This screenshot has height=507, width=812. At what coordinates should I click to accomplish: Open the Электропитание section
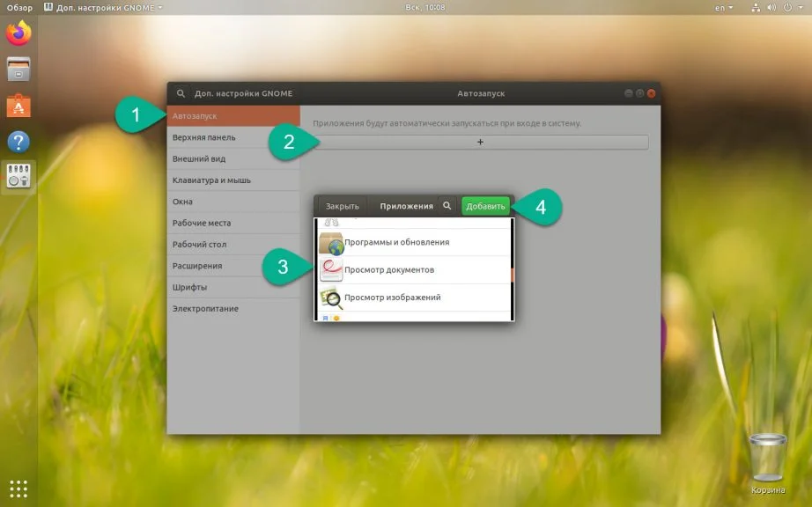pyautogui.click(x=233, y=308)
